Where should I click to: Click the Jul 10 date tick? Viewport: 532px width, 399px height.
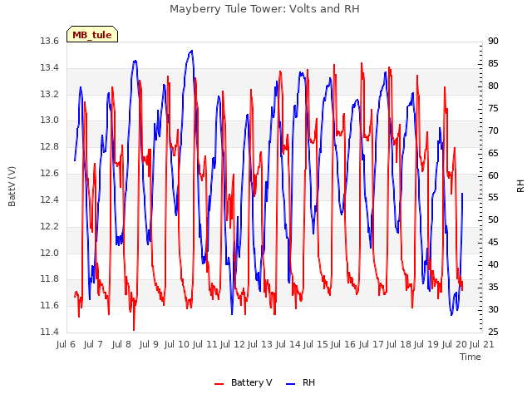pos(177,345)
